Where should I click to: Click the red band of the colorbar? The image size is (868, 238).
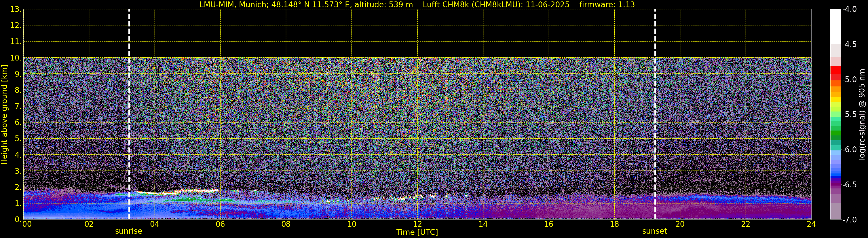836,73
